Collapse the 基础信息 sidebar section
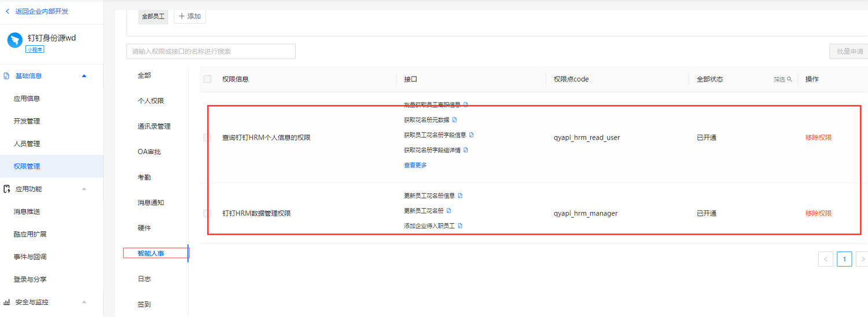This screenshot has height=317, width=868. pyautogui.click(x=84, y=76)
